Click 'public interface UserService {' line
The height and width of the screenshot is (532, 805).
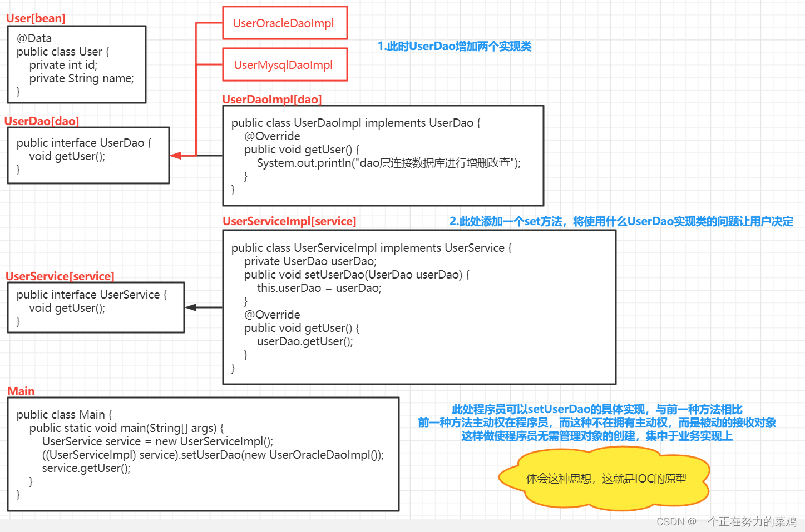(92, 295)
